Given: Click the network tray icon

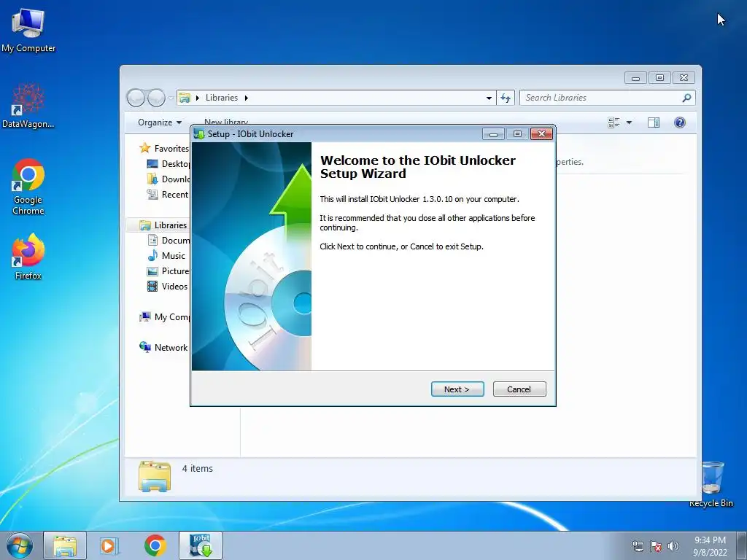Looking at the screenshot, I should click(x=638, y=546).
